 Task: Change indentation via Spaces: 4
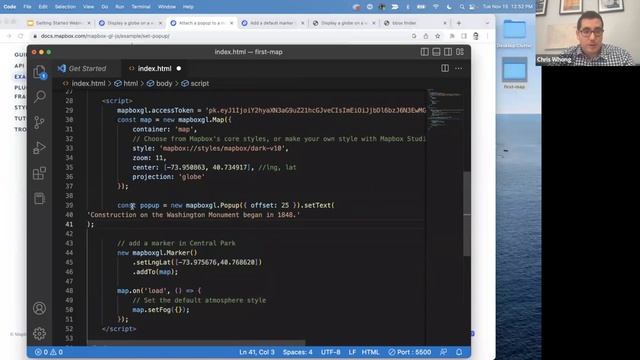tap(298, 352)
